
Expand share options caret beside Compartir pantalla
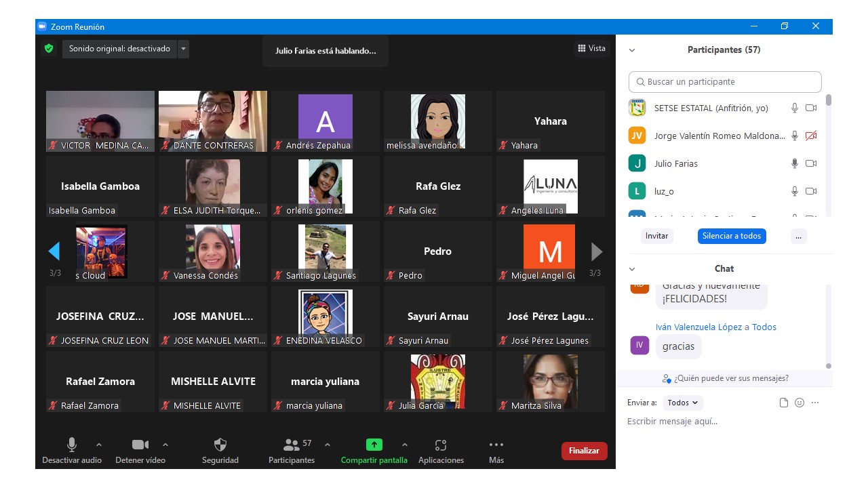(x=405, y=445)
